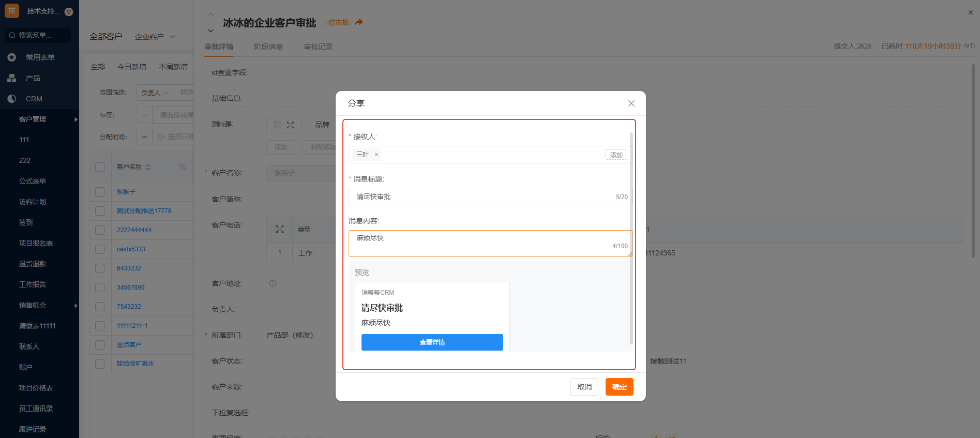This screenshot has width=980, height=438.
Task: Switch to the 审批记录 tab
Action: (x=318, y=47)
